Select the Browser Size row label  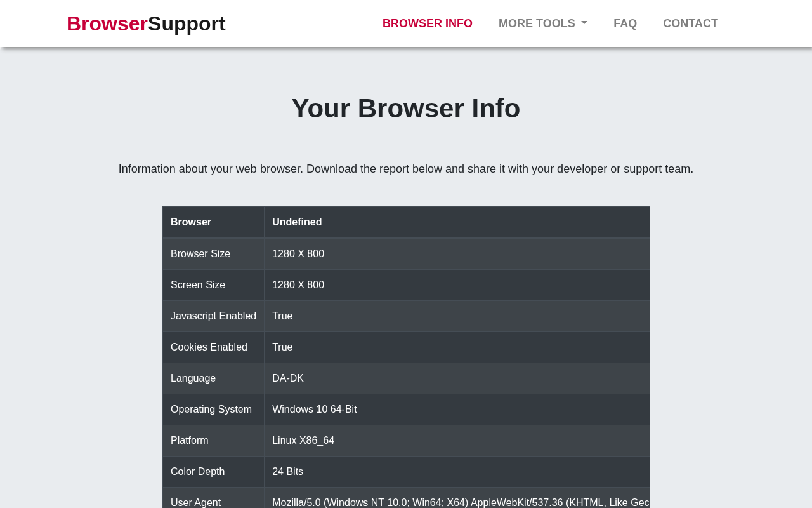(200, 254)
